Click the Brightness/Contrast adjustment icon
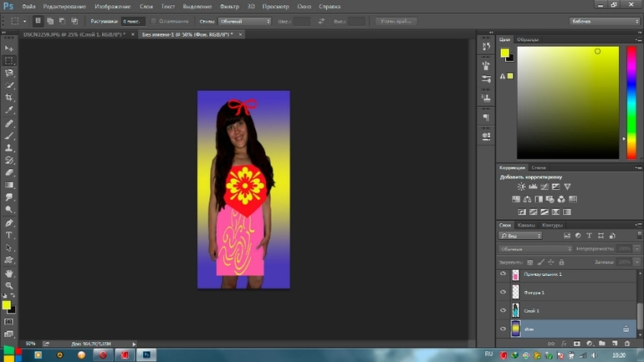This screenshot has height=362, width=644. 521,186
